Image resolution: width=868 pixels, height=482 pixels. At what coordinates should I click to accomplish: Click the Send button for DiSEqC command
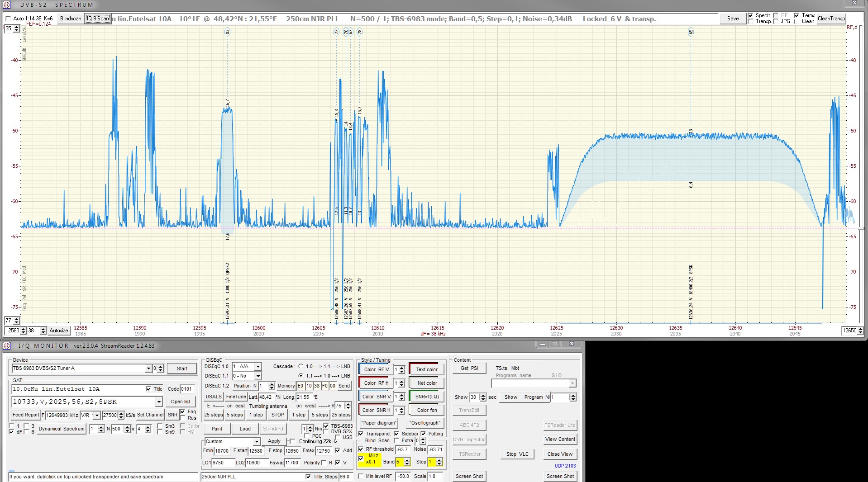(x=344, y=386)
